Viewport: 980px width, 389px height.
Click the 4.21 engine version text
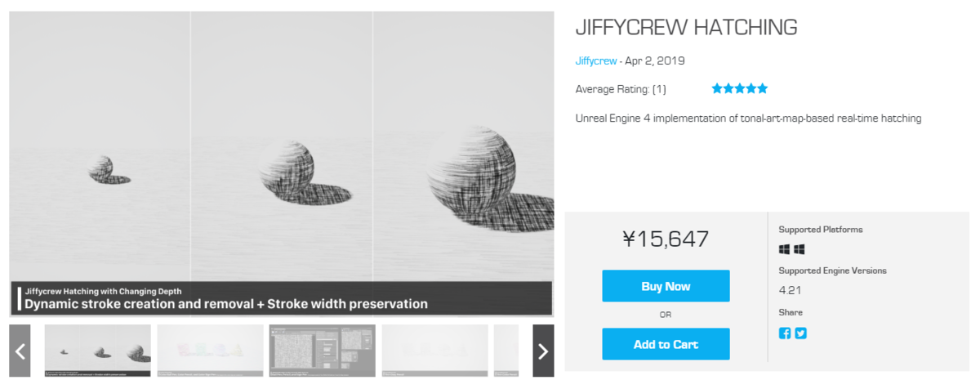[789, 290]
